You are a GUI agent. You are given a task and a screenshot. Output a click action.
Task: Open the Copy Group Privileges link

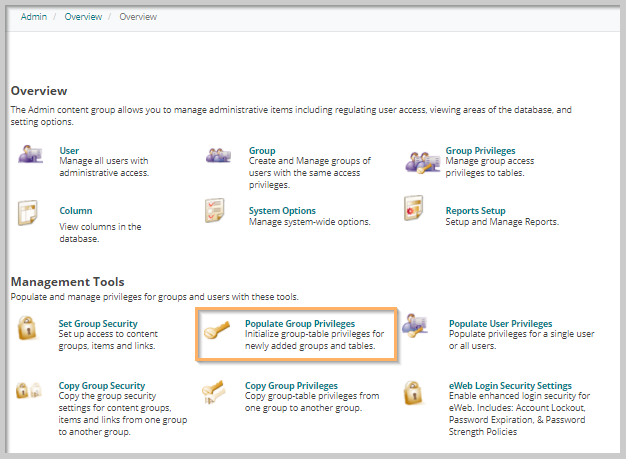(x=291, y=386)
